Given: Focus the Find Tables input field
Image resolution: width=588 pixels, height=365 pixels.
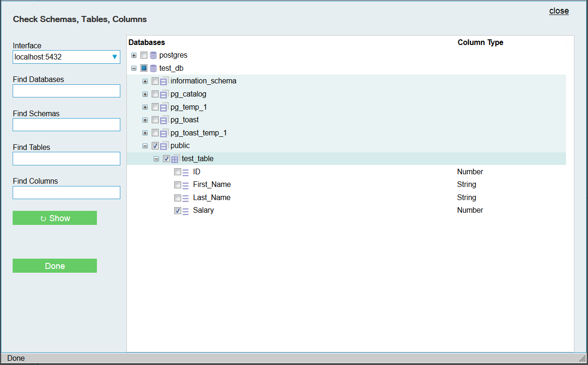Looking at the screenshot, I should (66, 159).
